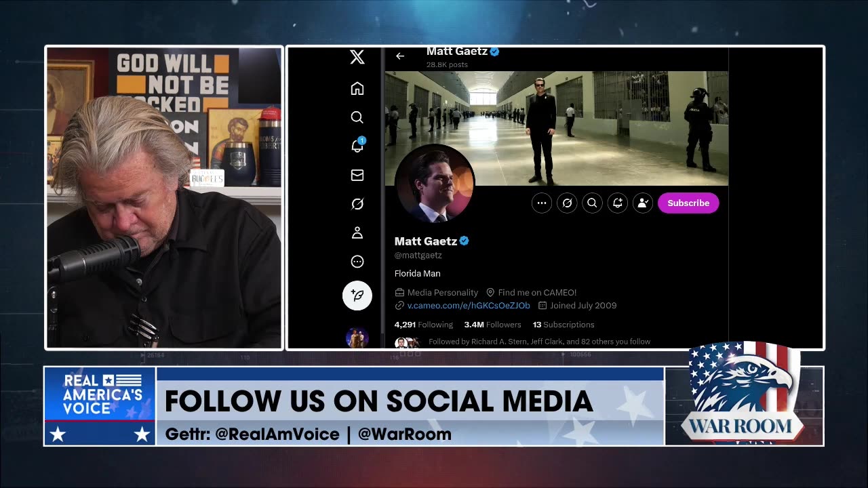Viewport: 868px width, 488px height.
Task: Open the 'Followed by Richard A. Stern' followers link
Action: tap(539, 342)
